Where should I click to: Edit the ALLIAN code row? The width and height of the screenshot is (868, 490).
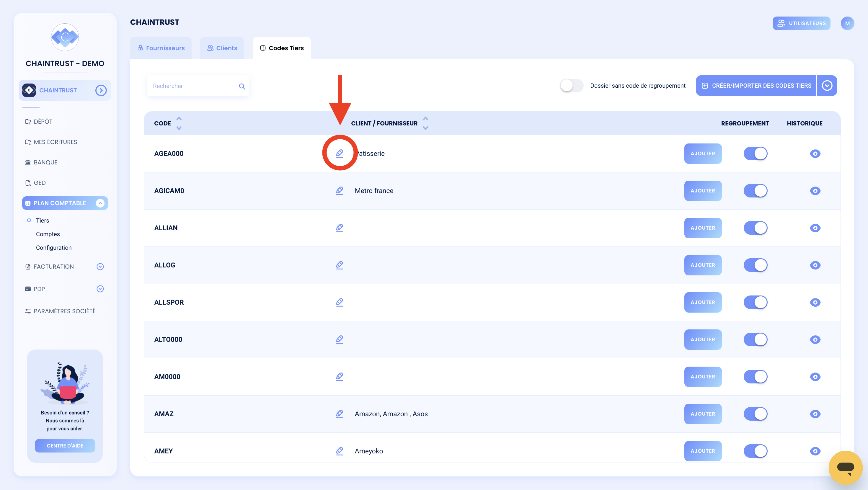339,228
